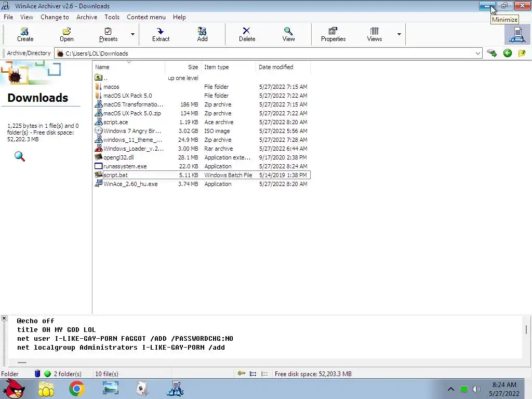This screenshot has height=399, width=532.
Task: Click the opengl32.dll file icon
Action: 98,157
